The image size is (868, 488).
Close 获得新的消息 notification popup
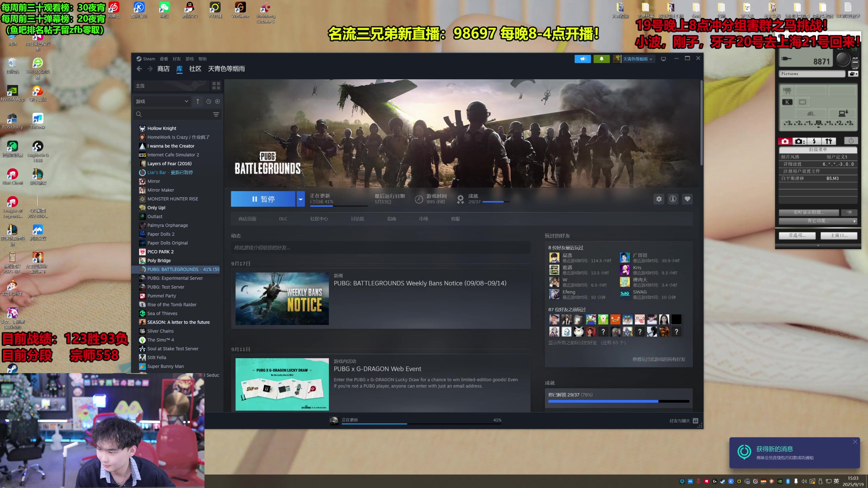coord(855,442)
